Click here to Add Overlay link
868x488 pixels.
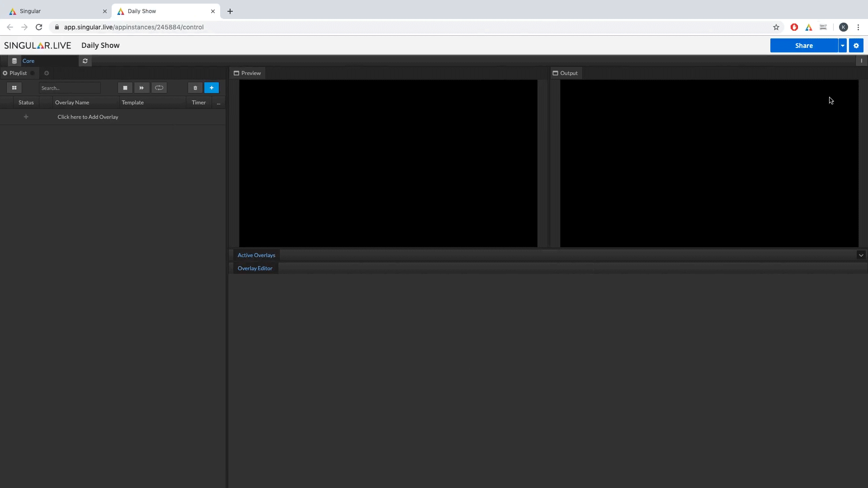tap(88, 116)
